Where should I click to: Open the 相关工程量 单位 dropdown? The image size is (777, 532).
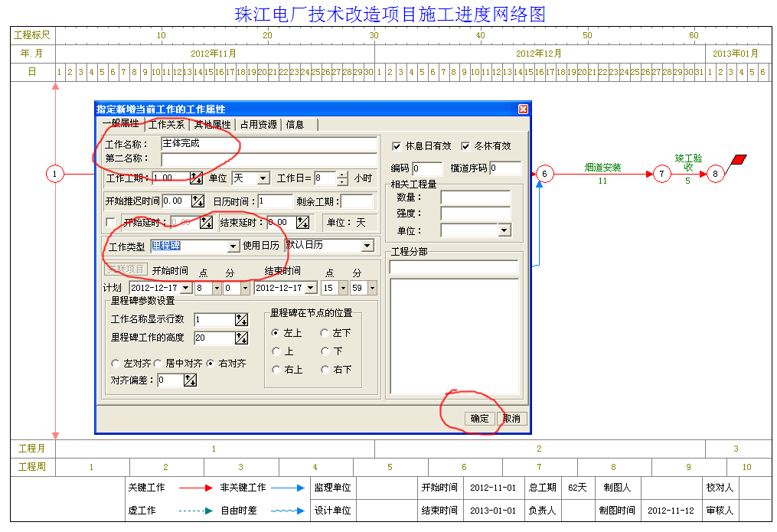[504, 230]
